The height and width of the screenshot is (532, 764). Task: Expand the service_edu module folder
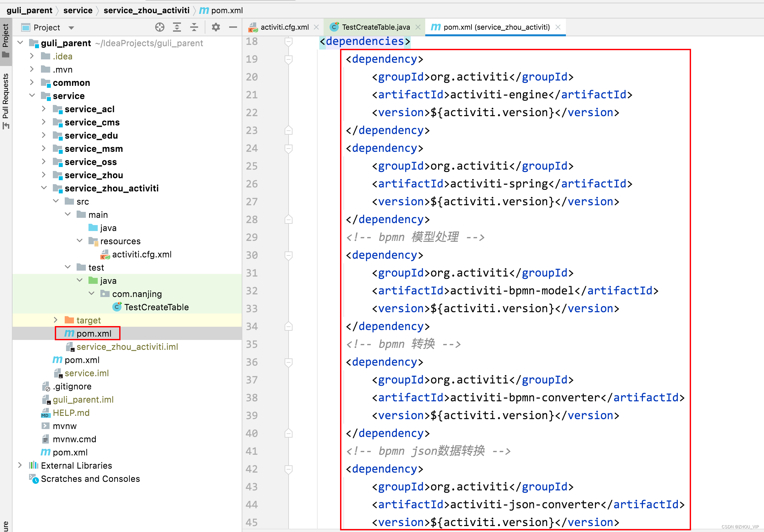(x=44, y=135)
